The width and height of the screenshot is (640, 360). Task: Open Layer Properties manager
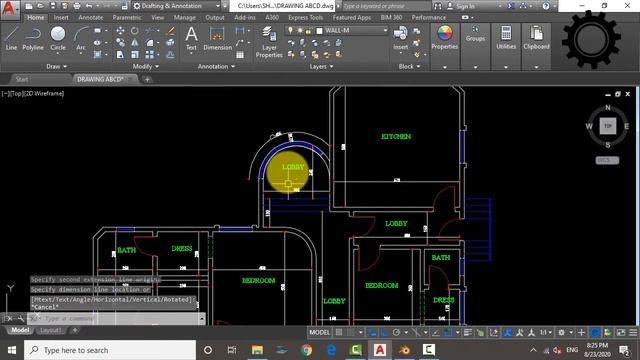pos(269,42)
